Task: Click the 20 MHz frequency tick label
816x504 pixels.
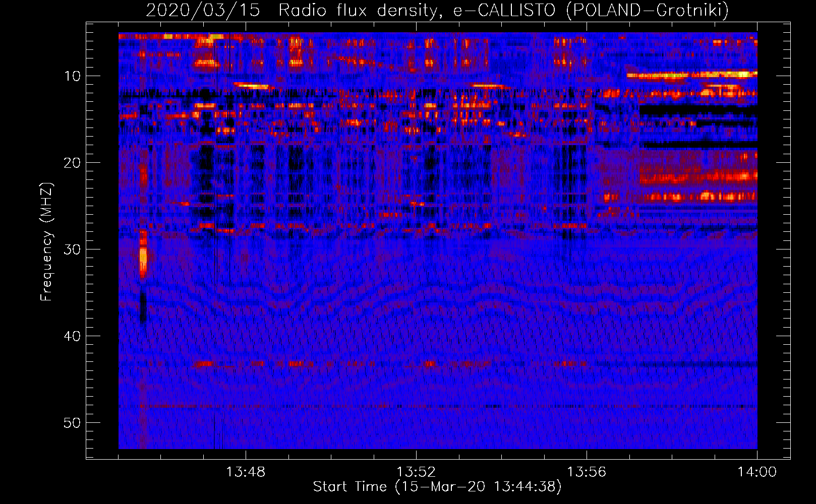Action: pos(73,163)
